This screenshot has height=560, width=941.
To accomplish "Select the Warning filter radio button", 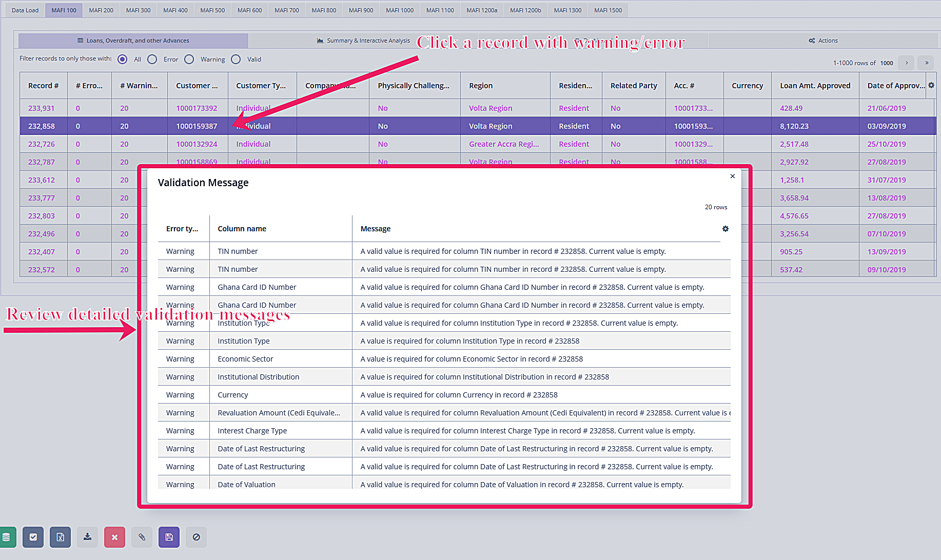I will click(189, 59).
